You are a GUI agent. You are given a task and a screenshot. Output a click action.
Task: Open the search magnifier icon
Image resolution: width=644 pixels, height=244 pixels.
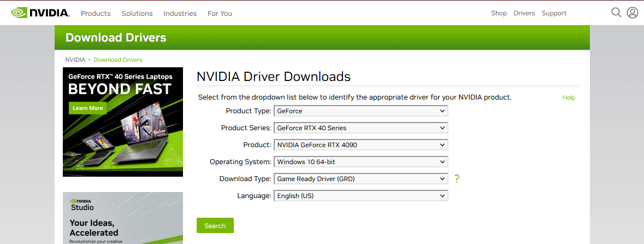616,13
